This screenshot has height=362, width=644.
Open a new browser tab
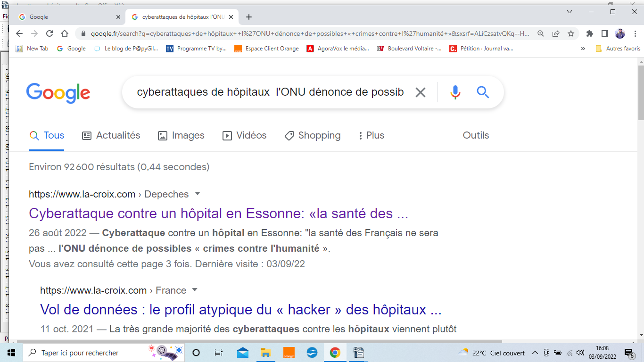pyautogui.click(x=249, y=17)
